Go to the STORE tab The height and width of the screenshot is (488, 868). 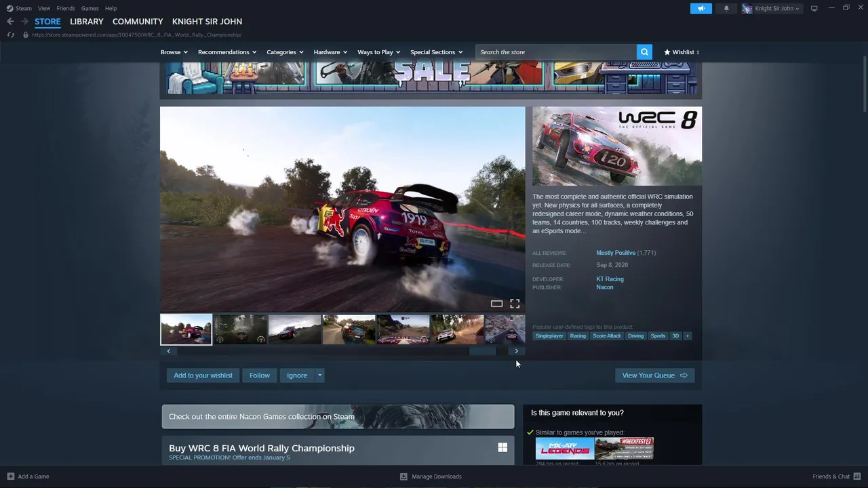[47, 22]
